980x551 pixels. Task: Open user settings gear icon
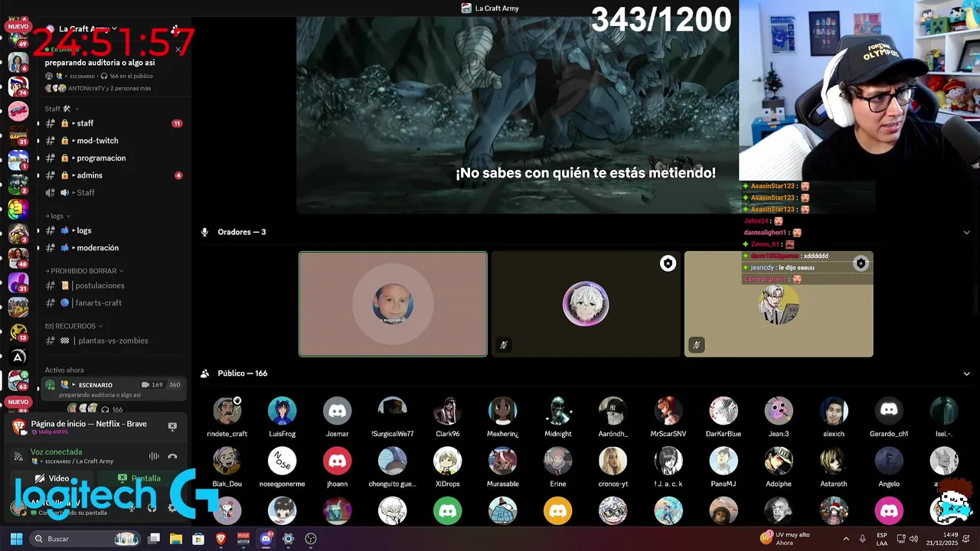click(172, 507)
